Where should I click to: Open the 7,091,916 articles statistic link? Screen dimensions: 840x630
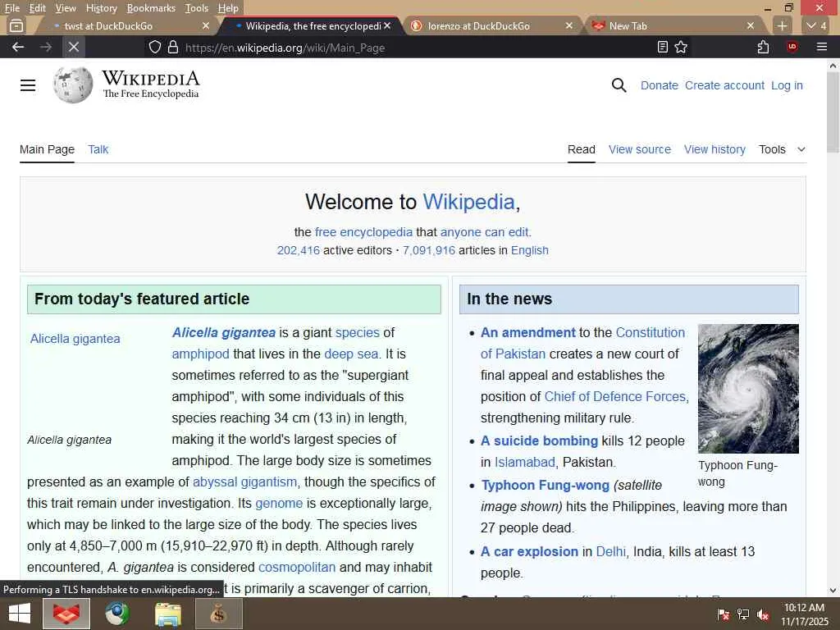[428, 250]
